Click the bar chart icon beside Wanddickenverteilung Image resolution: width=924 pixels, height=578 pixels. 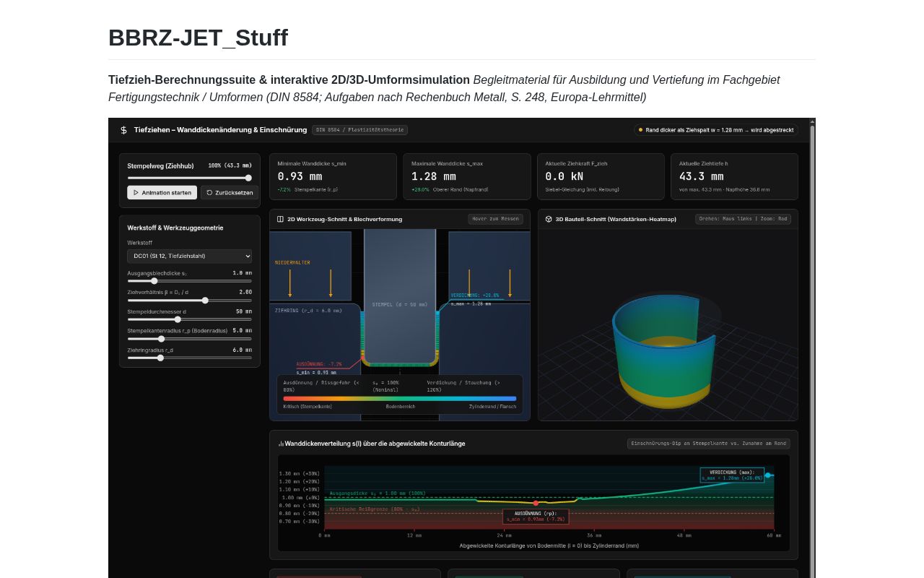(x=281, y=444)
